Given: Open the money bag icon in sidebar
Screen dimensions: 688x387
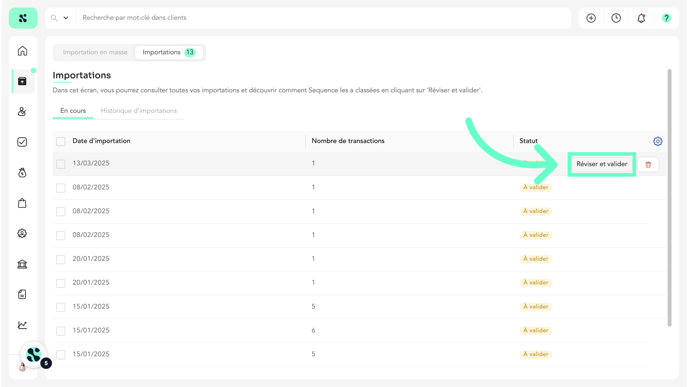Looking at the screenshot, I should click(x=22, y=172).
